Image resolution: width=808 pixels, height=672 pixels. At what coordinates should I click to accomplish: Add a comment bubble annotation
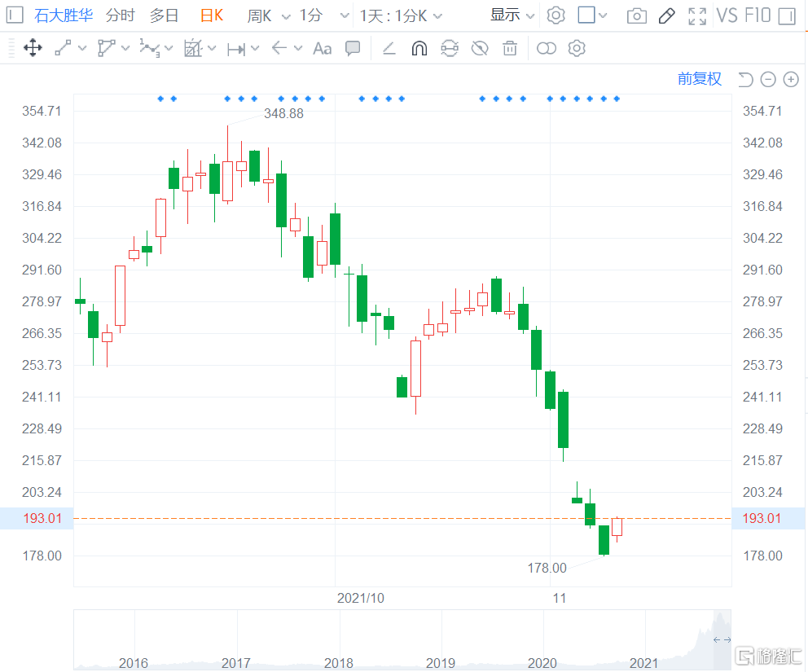pos(353,48)
